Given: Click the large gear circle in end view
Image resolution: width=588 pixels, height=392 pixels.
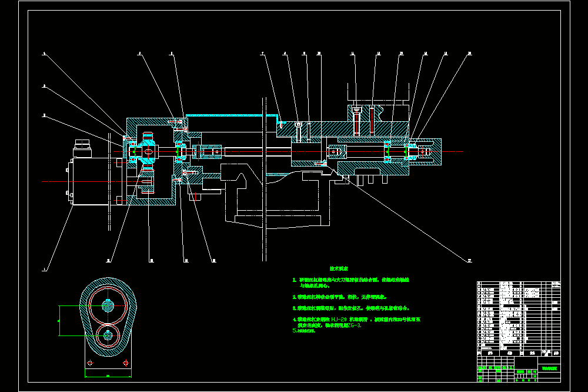Looking at the screenshot, I should coord(108,306).
